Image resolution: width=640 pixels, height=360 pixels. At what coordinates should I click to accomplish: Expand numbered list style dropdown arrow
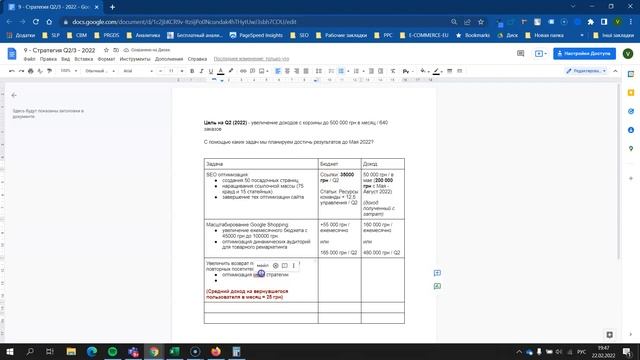point(363,71)
